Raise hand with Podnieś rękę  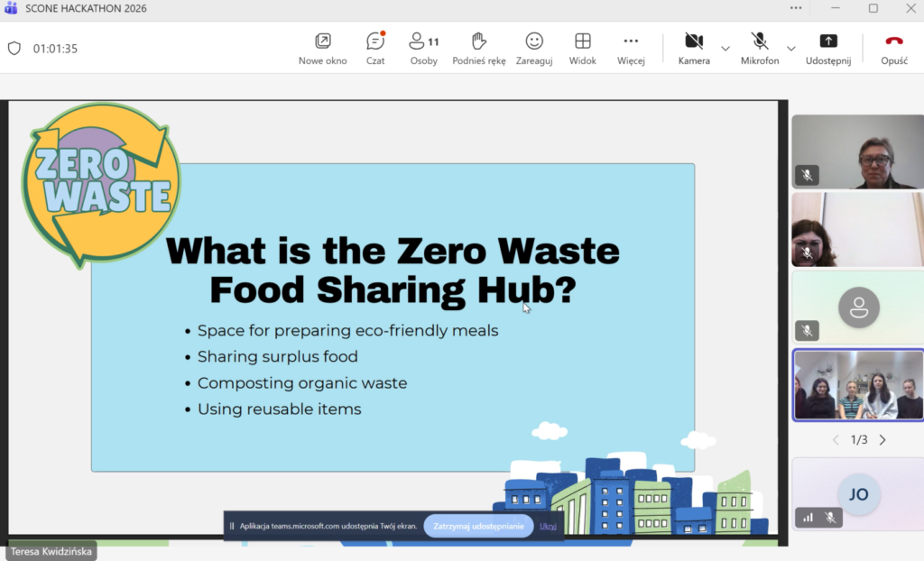pos(479,48)
